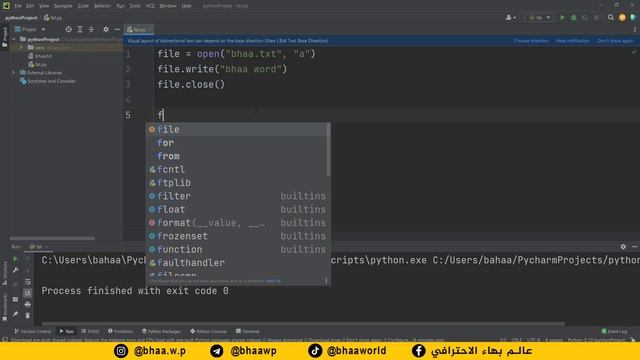Select 'faulthandler' module suggestion
This screenshot has width=640, height=360.
point(237,262)
